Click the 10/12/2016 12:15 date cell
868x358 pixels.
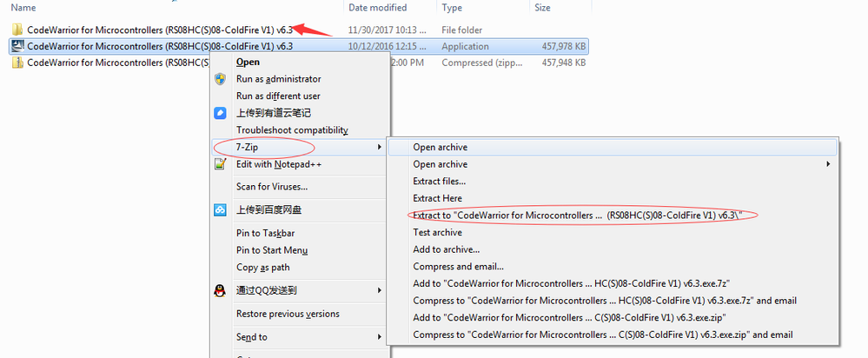[388, 46]
